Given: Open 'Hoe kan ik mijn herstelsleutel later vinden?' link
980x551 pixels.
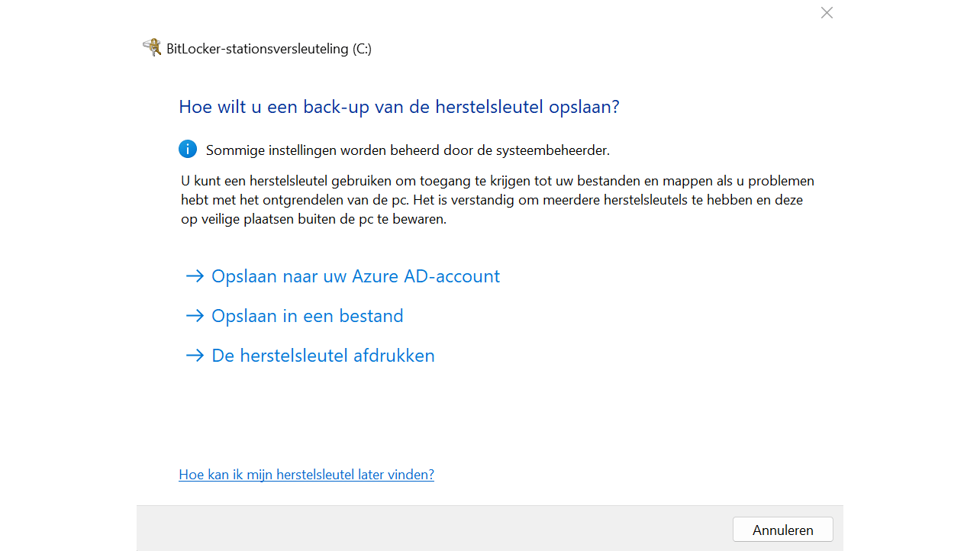Looking at the screenshot, I should (x=306, y=475).
